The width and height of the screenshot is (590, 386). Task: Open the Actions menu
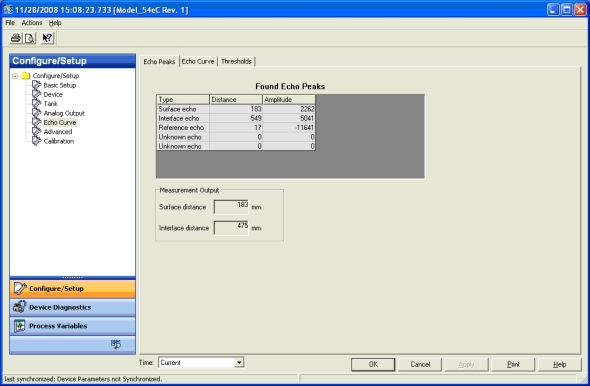coord(32,23)
